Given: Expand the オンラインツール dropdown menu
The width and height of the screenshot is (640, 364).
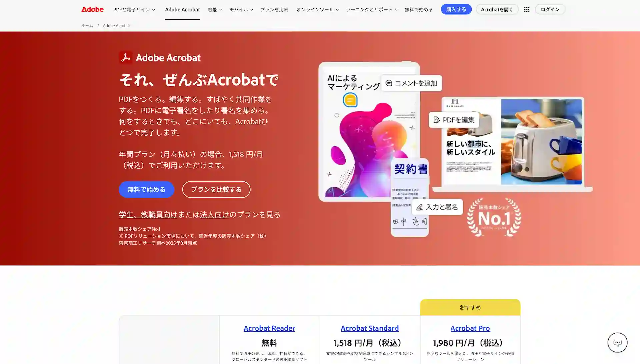Looking at the screenshot, I should 317,9.
